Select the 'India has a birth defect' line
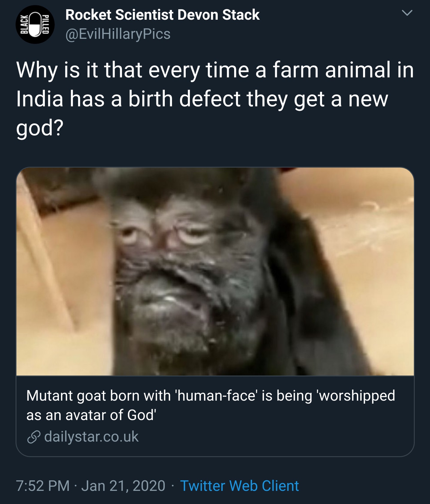This screenshot has height=504, width=430. (202, 99)
